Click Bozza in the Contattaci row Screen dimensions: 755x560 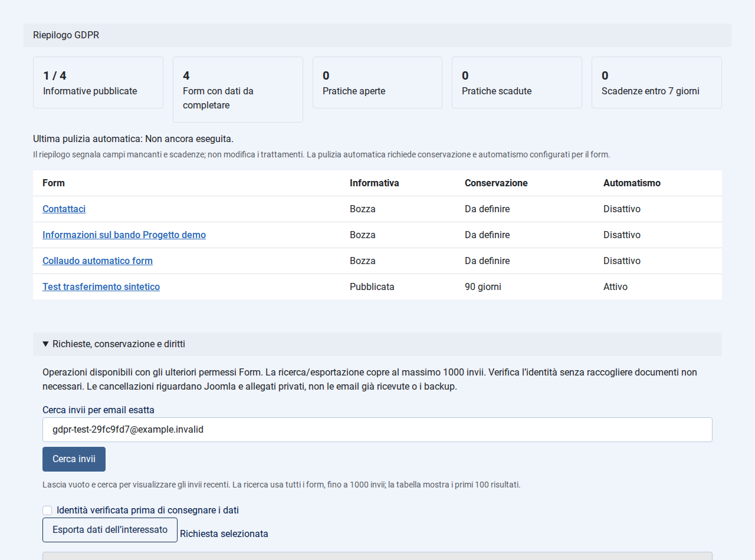(x=363, y=209)
